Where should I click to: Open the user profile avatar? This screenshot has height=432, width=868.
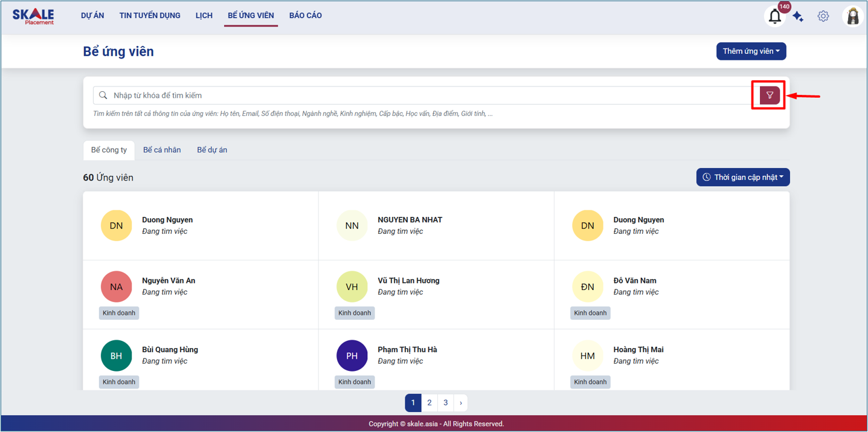853,16
